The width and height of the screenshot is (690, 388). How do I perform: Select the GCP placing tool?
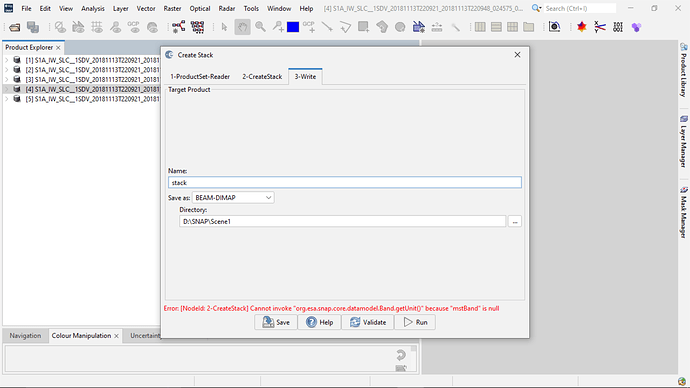coord(309,27)
